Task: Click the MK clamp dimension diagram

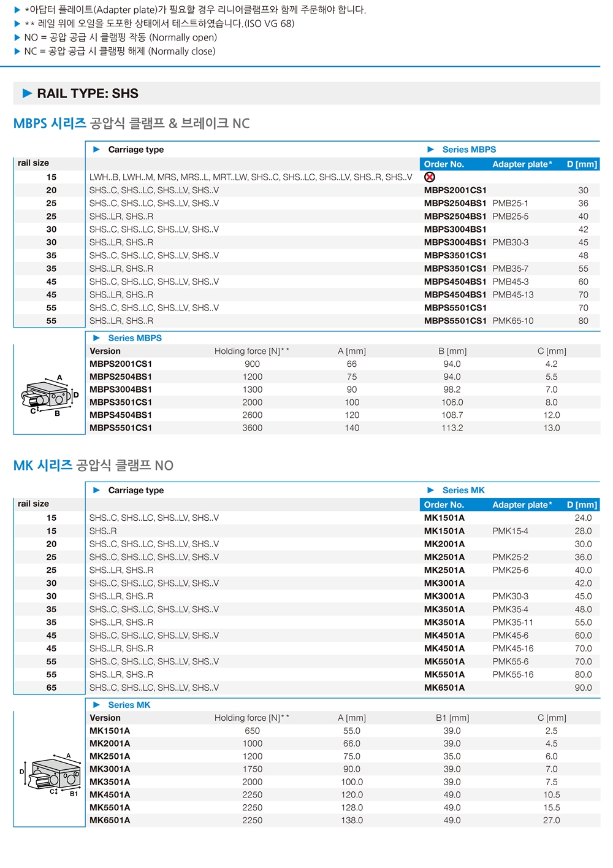Action: click(50, 775)
